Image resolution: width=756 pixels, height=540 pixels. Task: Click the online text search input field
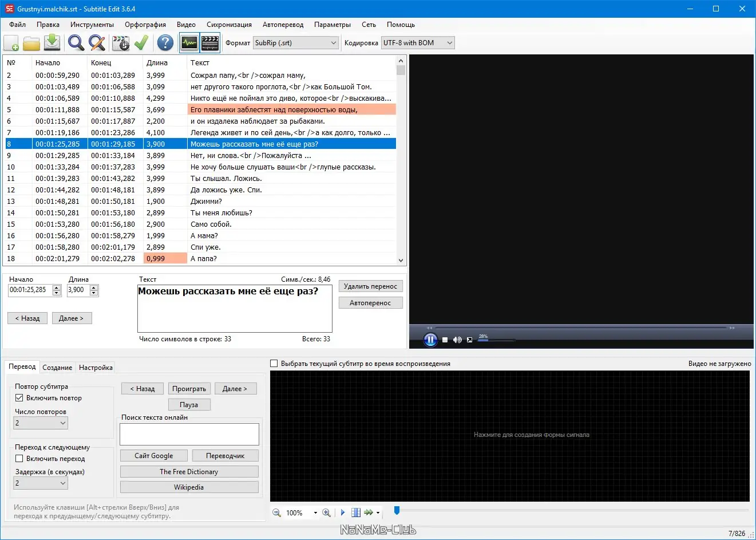[189, 435]
